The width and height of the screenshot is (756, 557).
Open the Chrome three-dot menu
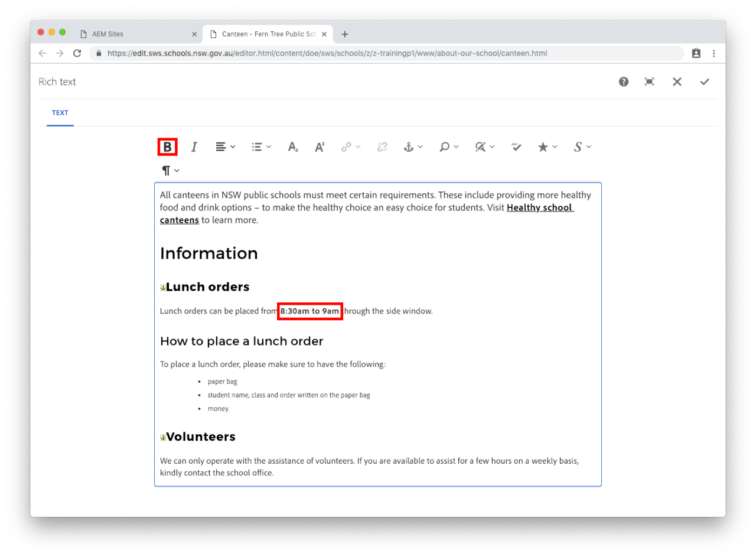point(714,53)
